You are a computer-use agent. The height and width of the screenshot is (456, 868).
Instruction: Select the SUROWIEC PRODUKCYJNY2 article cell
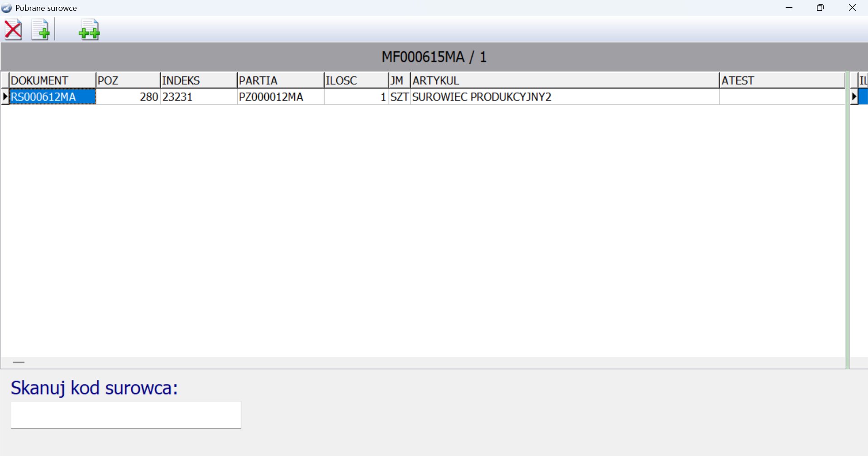click(564, 97)
